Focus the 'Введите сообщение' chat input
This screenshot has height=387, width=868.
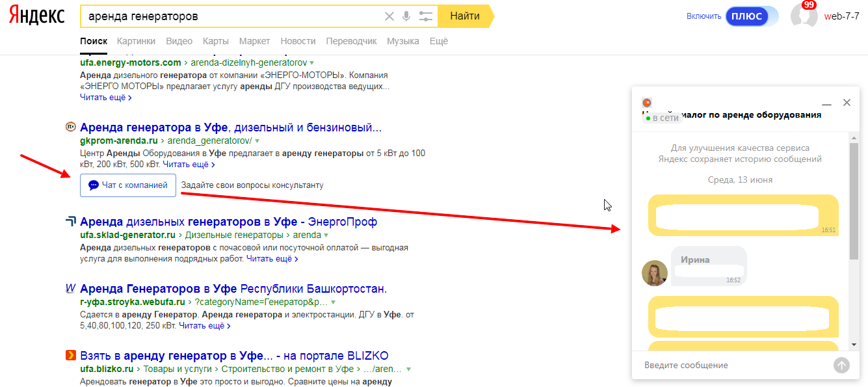click(x=735, y=365)
